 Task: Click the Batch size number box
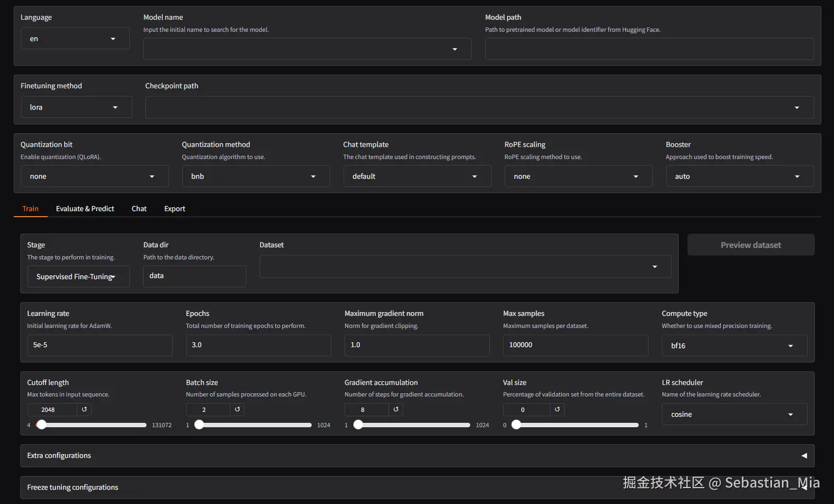208,410
